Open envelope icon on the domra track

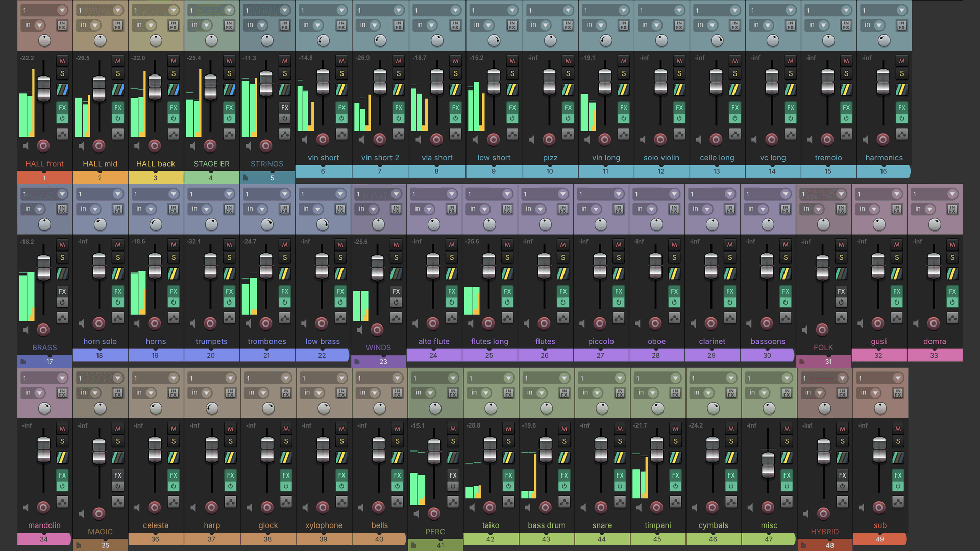pyautogui.click(x=952, y=318)
